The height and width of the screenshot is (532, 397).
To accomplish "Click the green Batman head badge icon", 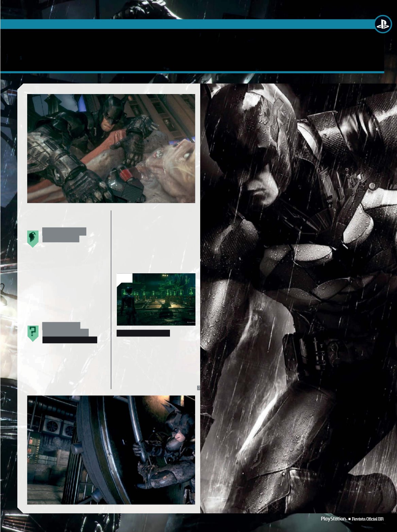I will coord(33,239).
